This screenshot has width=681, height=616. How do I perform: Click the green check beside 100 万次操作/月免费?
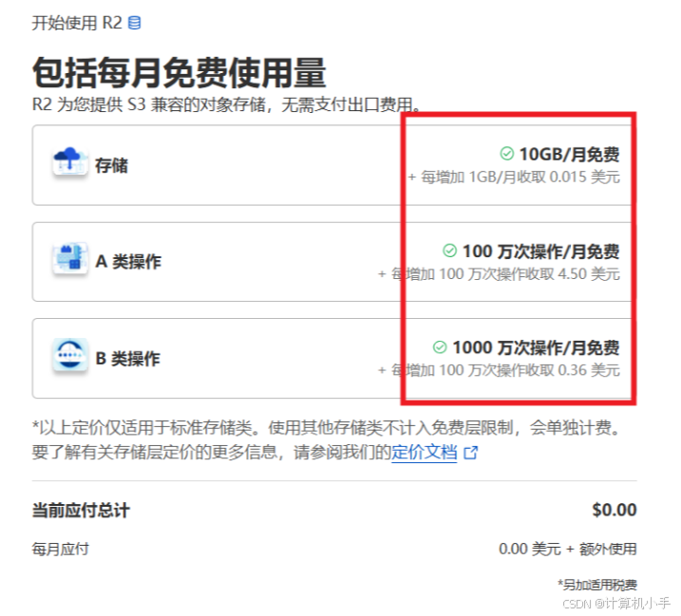click(x=449, y=251)
